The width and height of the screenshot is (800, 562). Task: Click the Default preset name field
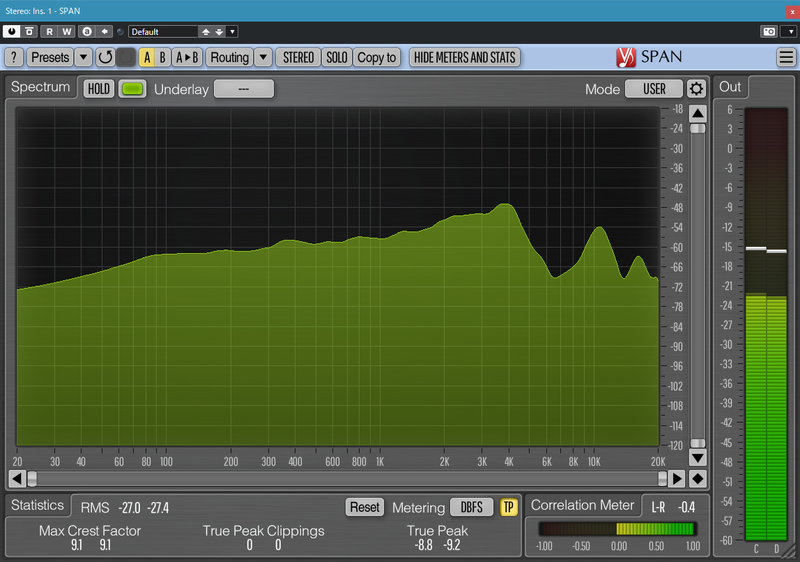tap(163, 32)
